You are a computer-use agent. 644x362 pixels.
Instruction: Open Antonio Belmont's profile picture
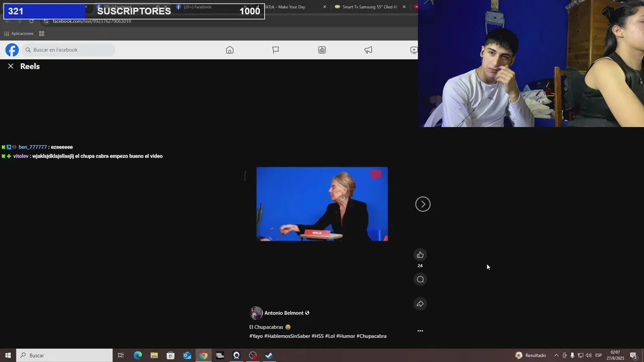pyautogui.click(x=256, y=313)
